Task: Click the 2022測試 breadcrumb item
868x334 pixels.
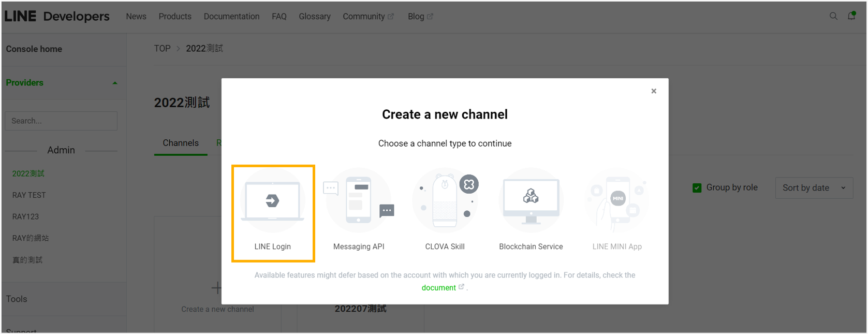Action: pyautogui.click(x=204, y=48)
